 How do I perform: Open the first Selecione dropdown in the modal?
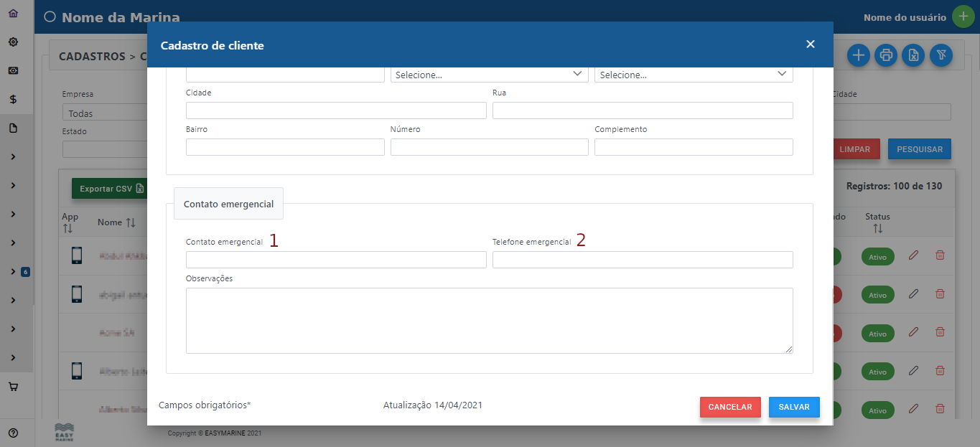point(489,73)
